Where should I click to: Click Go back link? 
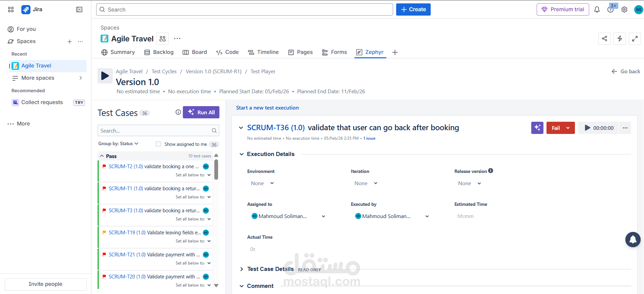click(626, 72)
